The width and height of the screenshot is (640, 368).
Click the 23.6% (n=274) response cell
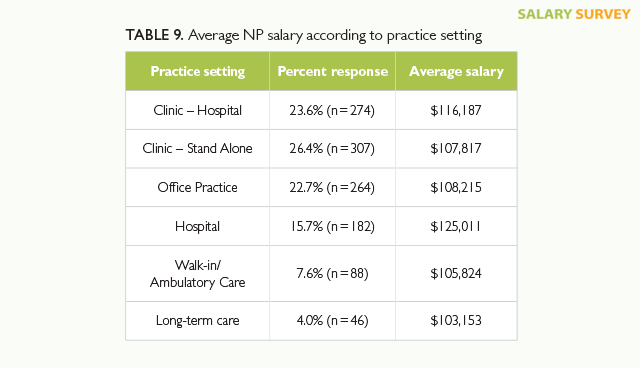[333, 110]
